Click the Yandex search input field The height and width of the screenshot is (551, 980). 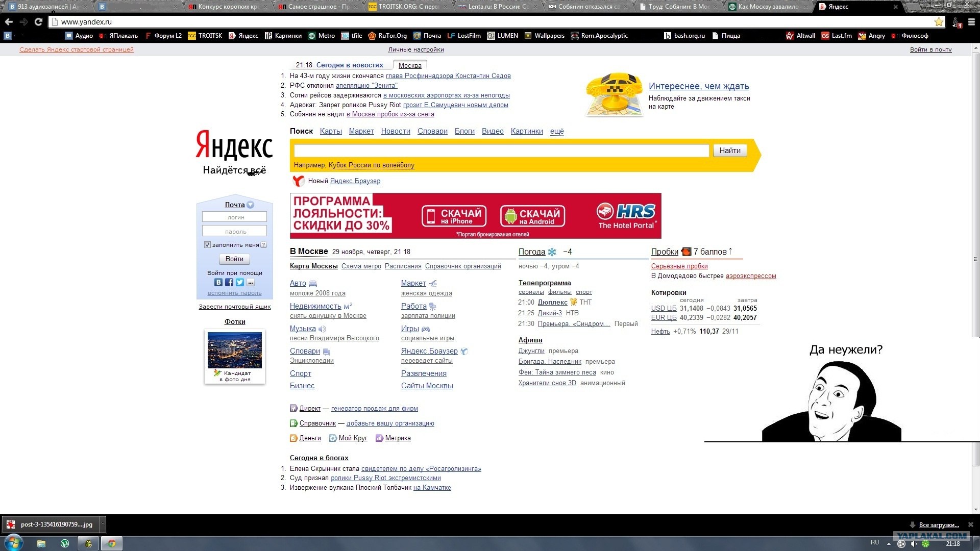(x=501, y=151)
